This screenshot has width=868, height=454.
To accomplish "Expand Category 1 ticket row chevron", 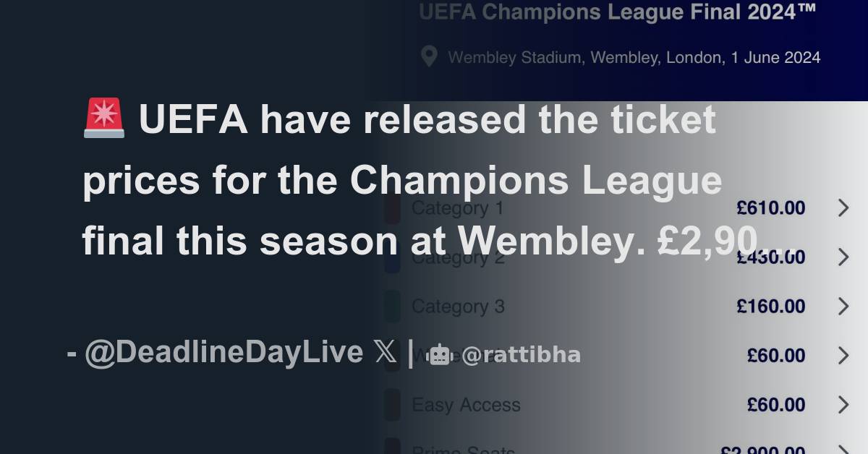I will (x=843, y=208).
